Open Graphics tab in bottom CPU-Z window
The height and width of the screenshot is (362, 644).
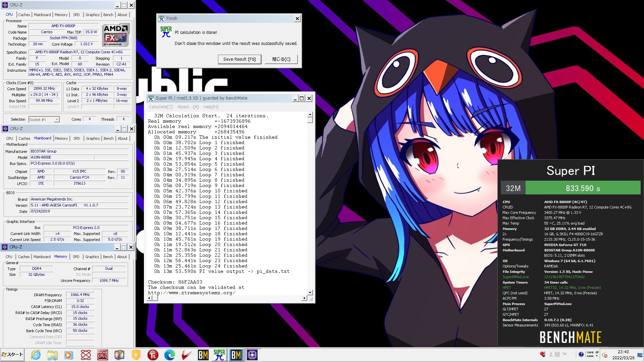pyautogui.click(x=92, y=257)
